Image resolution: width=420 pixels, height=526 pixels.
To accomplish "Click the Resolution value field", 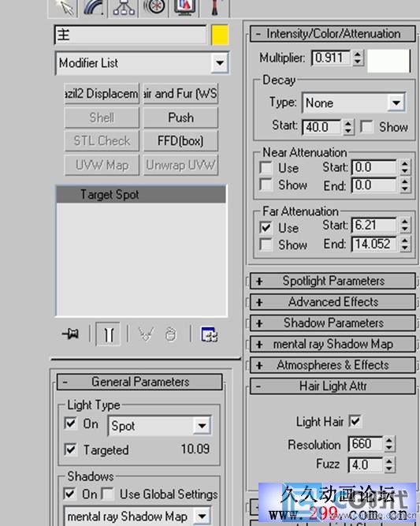I will point(365,444).
